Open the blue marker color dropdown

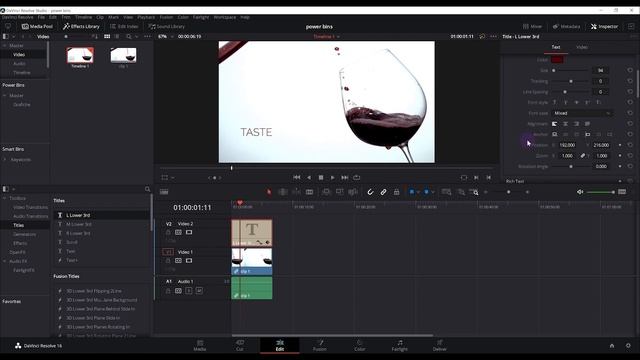433,192
